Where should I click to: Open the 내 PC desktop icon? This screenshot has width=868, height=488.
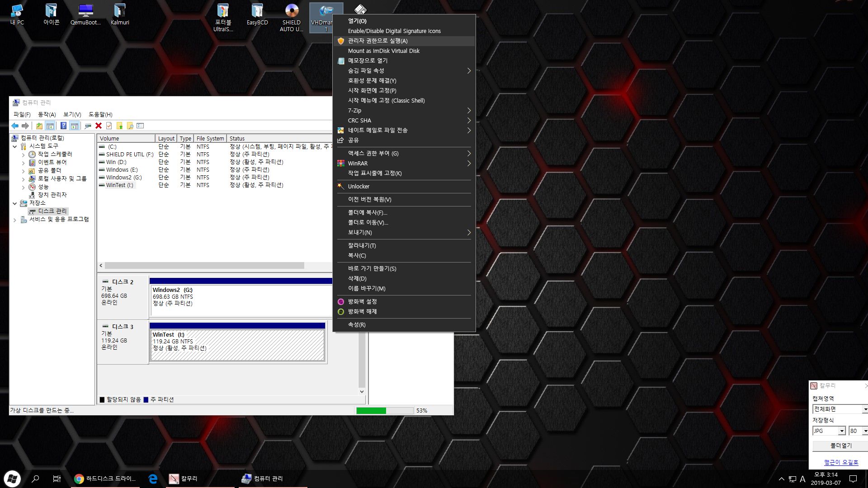(17, 14)
